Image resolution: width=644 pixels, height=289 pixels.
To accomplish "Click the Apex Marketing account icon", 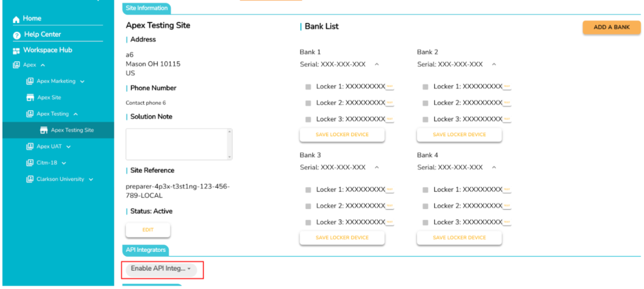I will (30, 81).
